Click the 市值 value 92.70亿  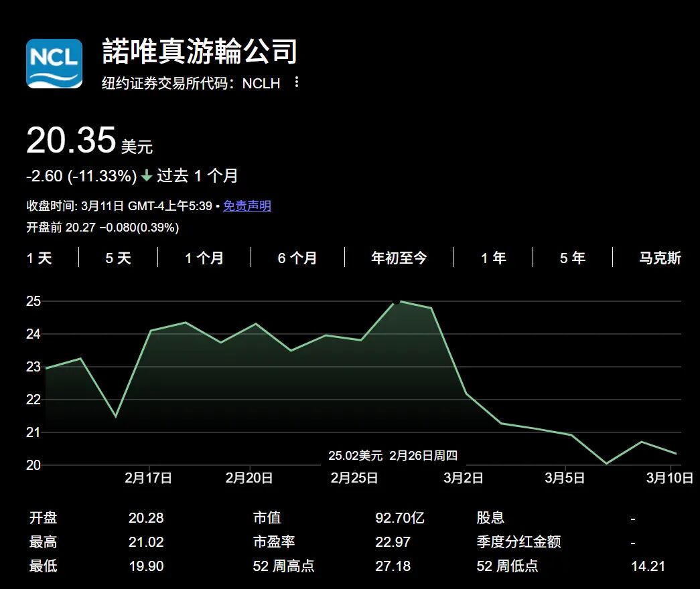coord(399,518)
